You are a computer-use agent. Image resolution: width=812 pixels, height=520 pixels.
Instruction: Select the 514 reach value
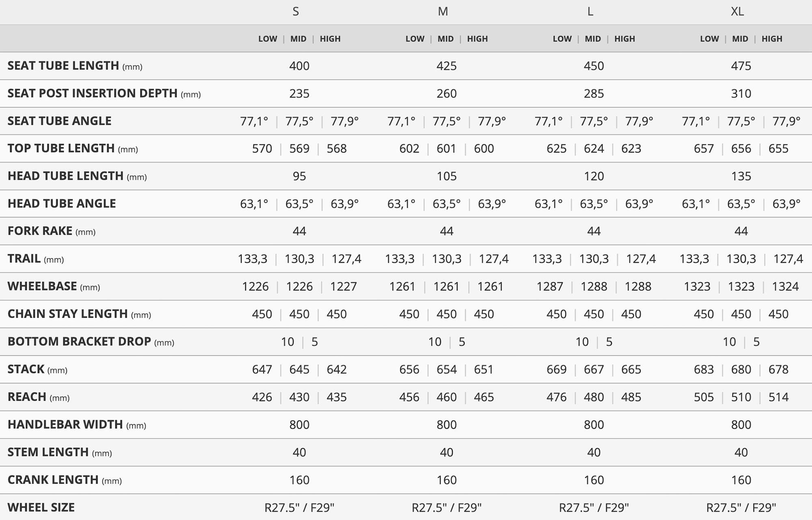tap(778, 397)
